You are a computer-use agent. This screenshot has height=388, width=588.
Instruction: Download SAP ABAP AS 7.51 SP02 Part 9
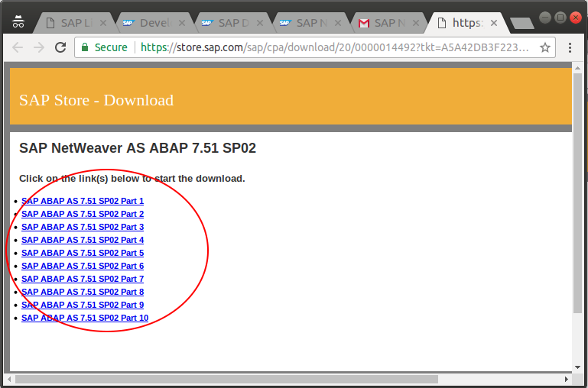(83, 305)
